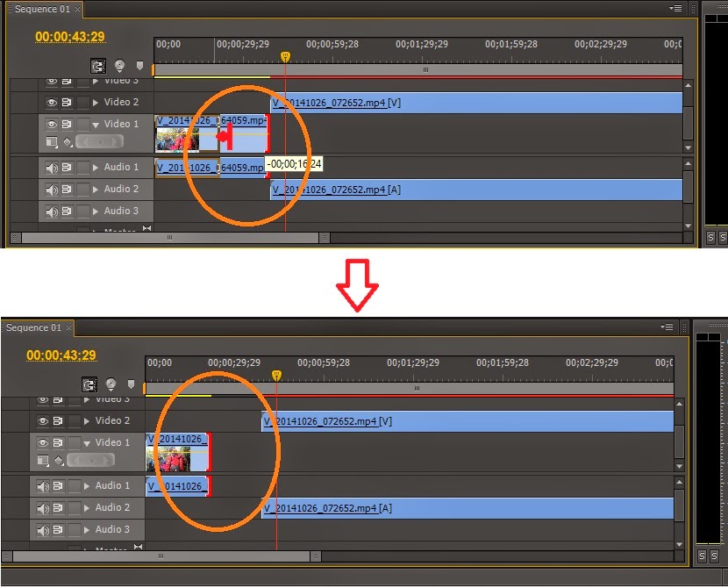Toggle Snap icon in the upper timeline
The image size is (728, 588).
[99, 66]
